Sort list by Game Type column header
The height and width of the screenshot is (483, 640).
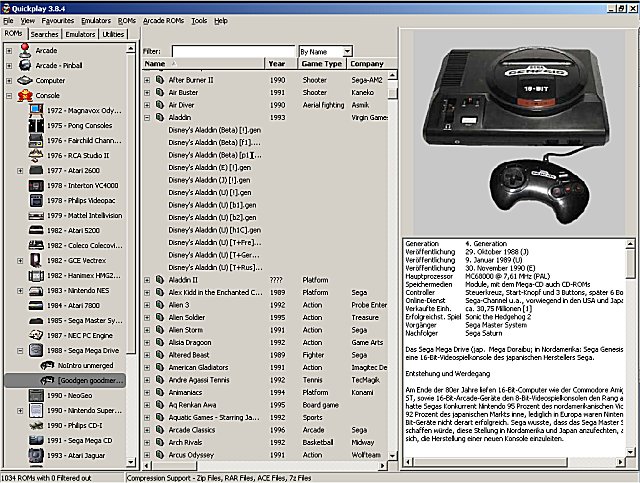coord(322,64)
